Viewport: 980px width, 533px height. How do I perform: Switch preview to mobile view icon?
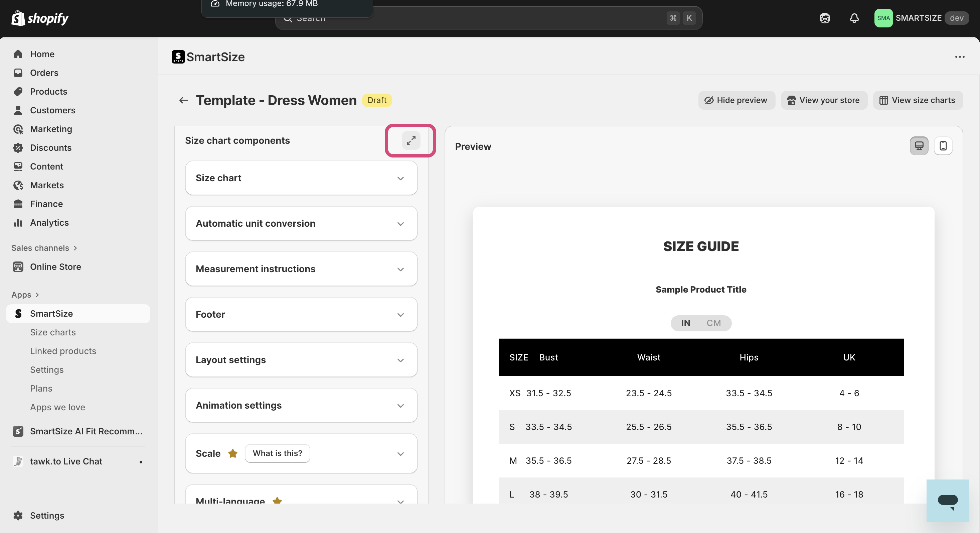tap(943, 146)
